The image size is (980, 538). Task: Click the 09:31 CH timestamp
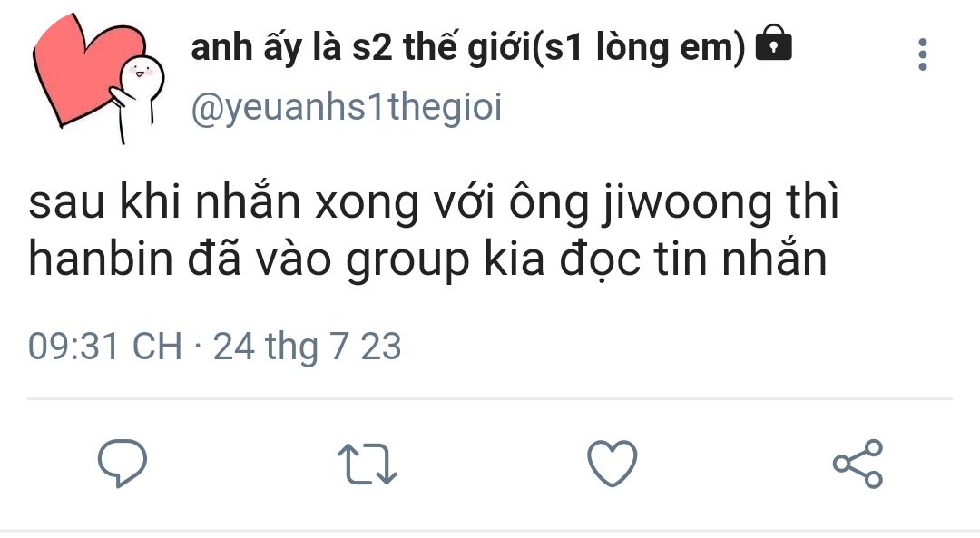click(x=105, y=347)
